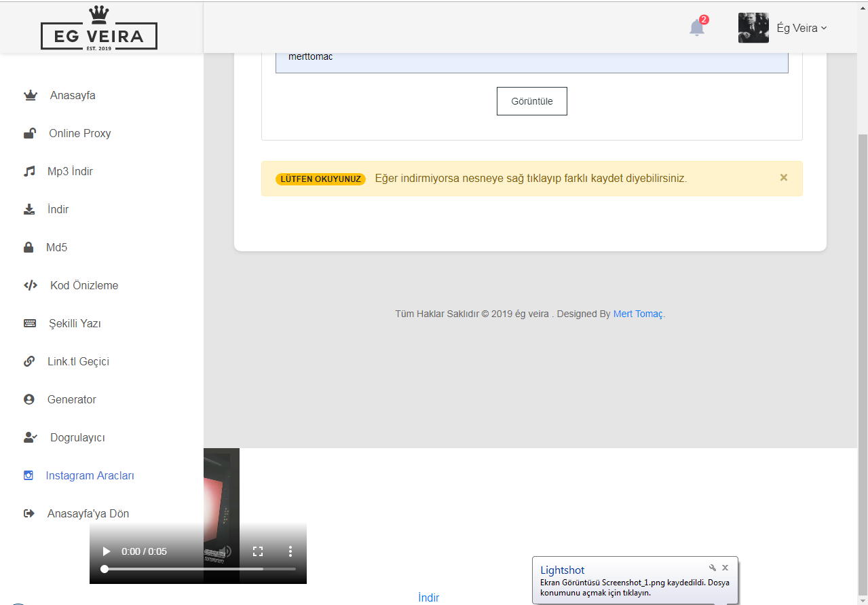Screen dimensions: 868x605
Task: Open the video player three-dot options menu
Action: [290, 551]
